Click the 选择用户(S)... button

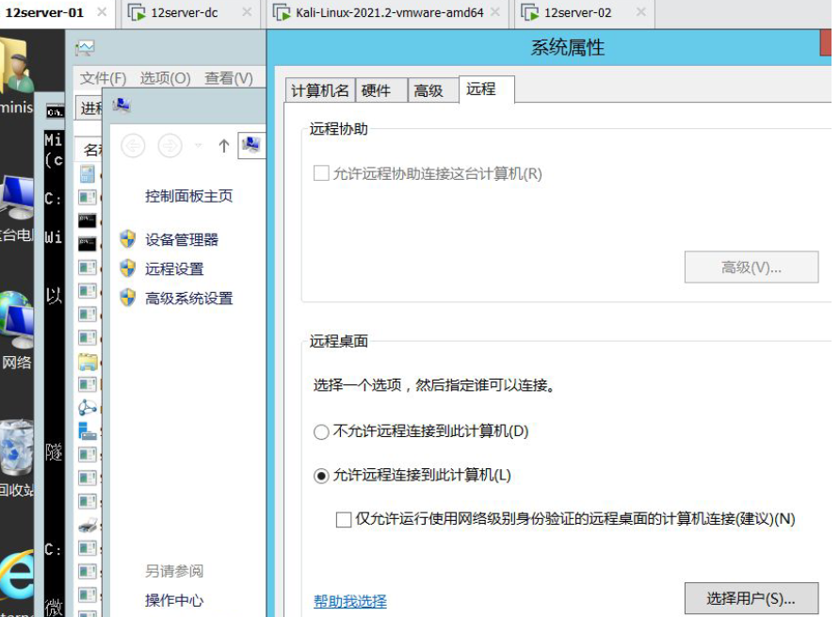click(751, 598)
